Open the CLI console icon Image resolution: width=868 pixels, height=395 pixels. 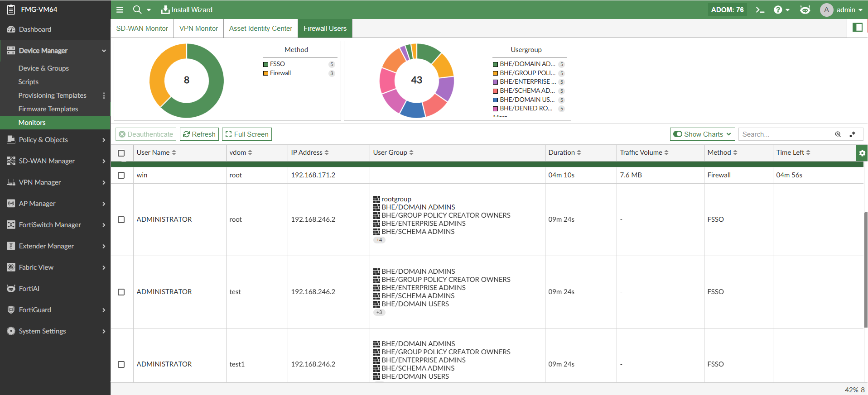pyautogui.click(x=760, y=10)
